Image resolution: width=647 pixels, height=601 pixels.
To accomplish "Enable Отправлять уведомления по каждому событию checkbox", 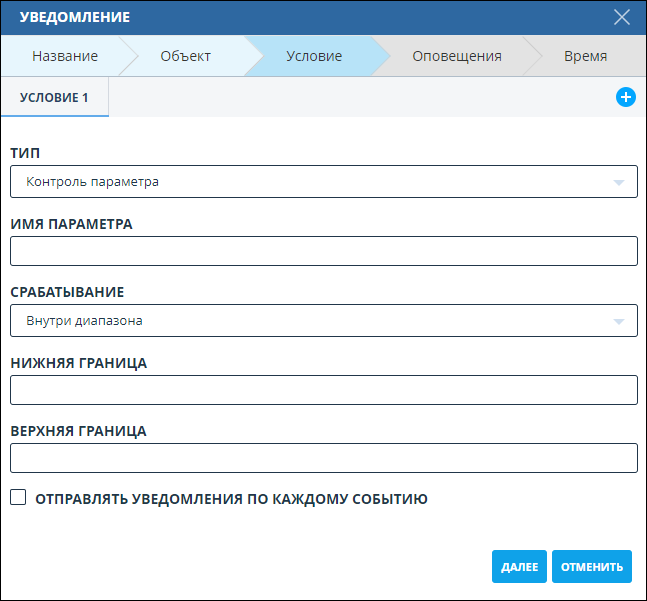I will (18, 497).
